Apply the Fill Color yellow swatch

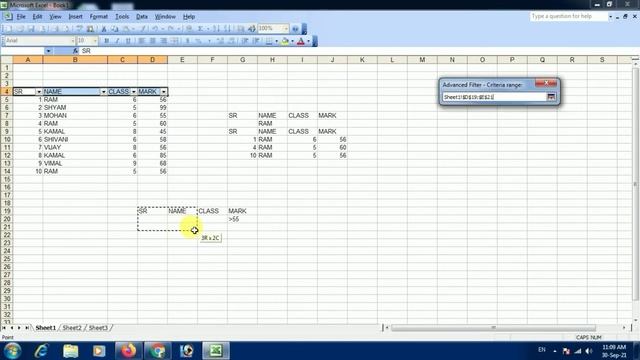(285, 41)
